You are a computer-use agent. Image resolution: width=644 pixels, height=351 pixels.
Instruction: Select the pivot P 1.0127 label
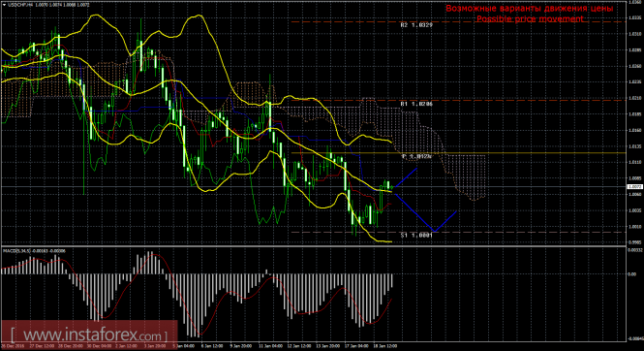coord(416,157)
